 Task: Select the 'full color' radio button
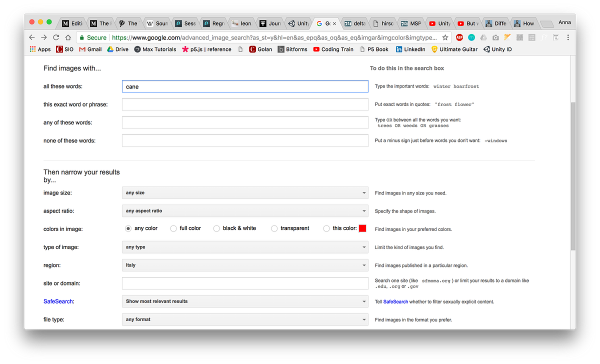(x=173, y=228)
